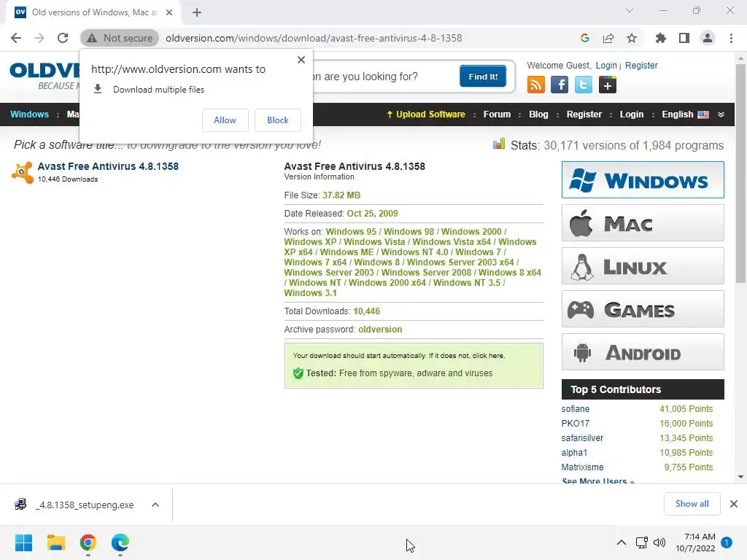Screen dimensions: 747x560
Task: Open the Chrome profile avatar
Action: pos(708,38)
